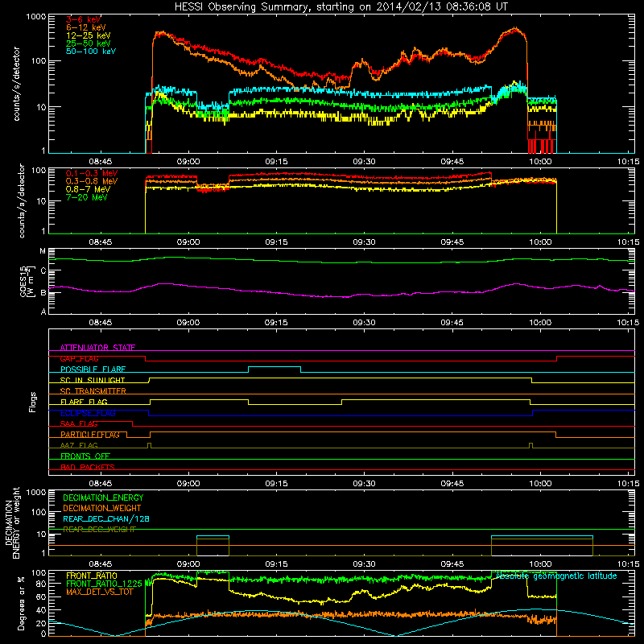644x644 pixels.
Task: Select the SC_TRANSMITTER flag label
Action: (93, 391)
